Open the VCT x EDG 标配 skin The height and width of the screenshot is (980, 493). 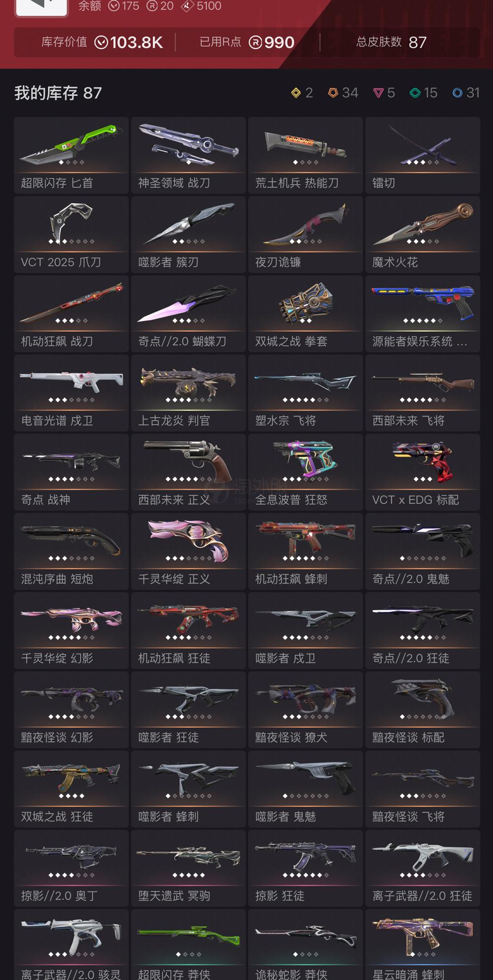423,472
